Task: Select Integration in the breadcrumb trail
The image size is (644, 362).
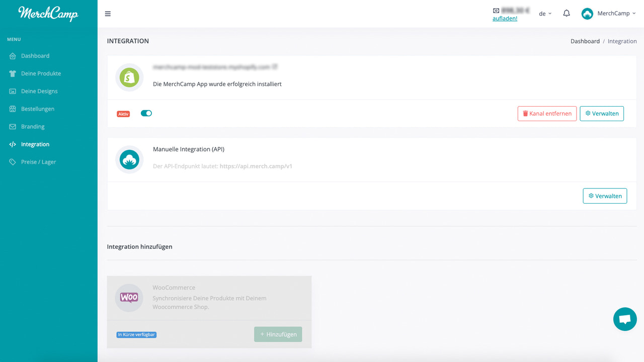Action: tap(622, 41)
